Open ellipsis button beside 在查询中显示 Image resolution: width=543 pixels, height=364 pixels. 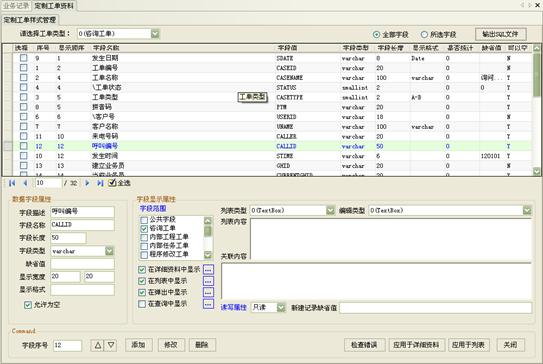pos(208,304)
